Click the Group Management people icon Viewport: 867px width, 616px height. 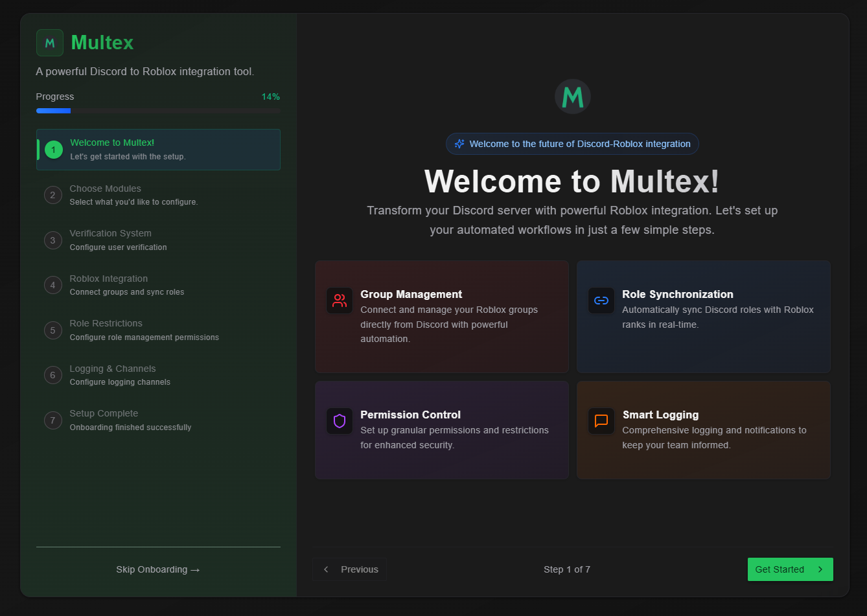pyautogui.click(x=340, y=301)
